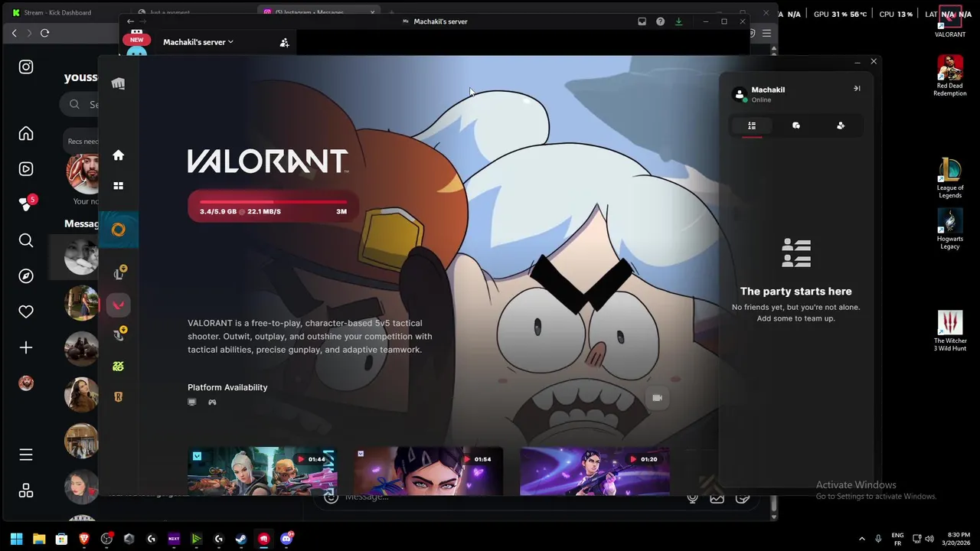Switch to the chat messages tab
This screenshot has height=551, width=980.
[x=796, y=126]
